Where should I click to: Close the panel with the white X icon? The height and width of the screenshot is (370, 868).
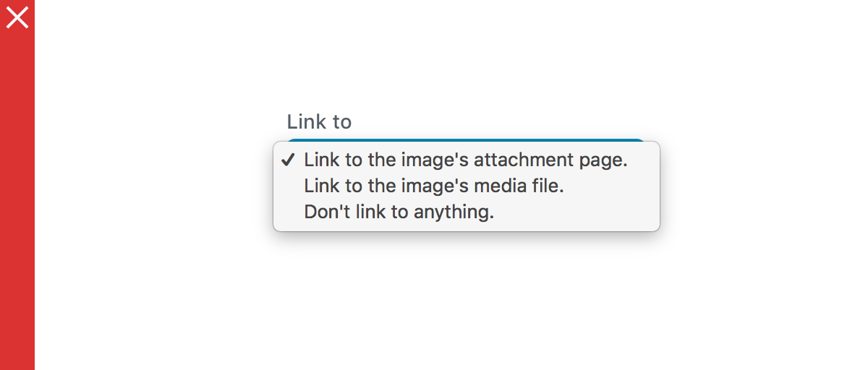point(17,17)
